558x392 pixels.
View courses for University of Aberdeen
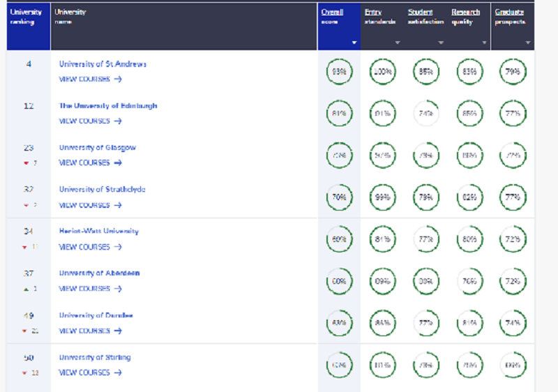click(91, 289)
